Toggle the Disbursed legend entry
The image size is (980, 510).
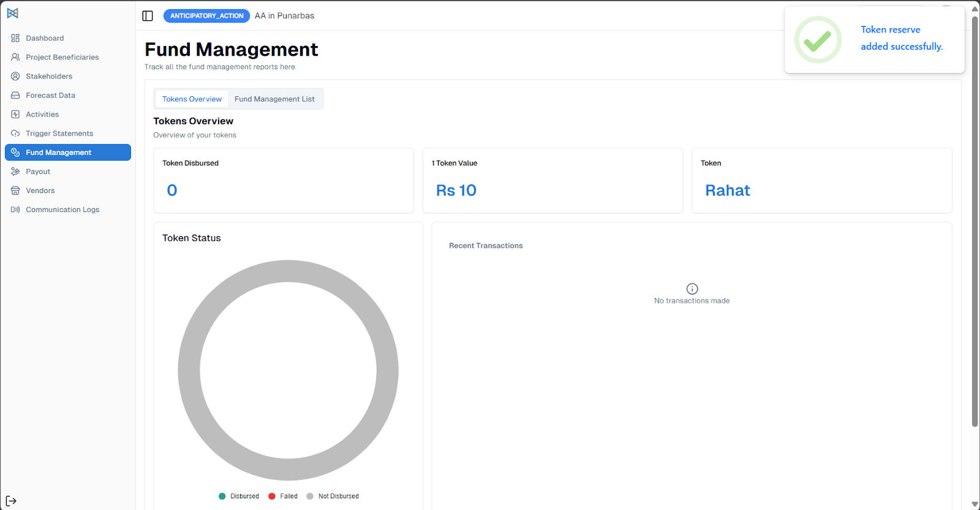click(239, 496)
